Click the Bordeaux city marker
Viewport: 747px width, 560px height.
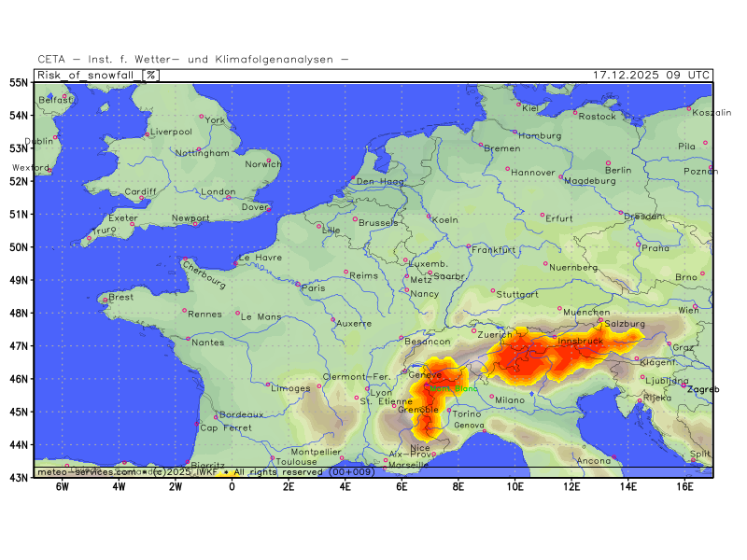pos(216,417)
